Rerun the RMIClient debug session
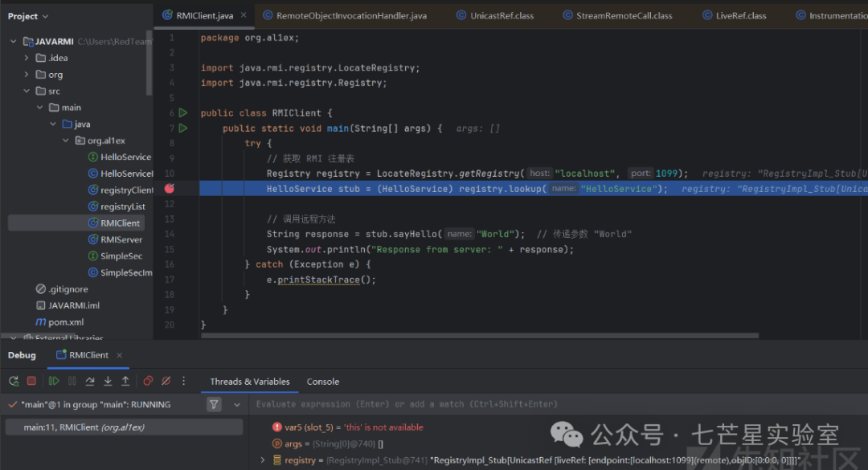 click(x=14, y=381)
